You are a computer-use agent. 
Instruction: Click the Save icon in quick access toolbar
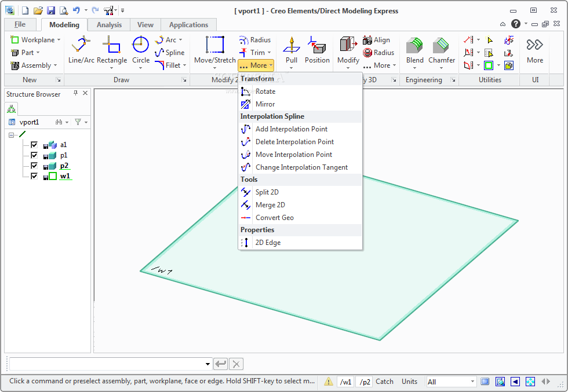[51, 10]
